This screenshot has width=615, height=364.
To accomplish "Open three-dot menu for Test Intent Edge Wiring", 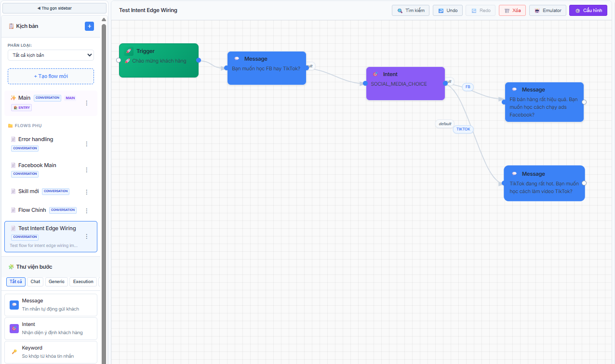I will 87,236.
